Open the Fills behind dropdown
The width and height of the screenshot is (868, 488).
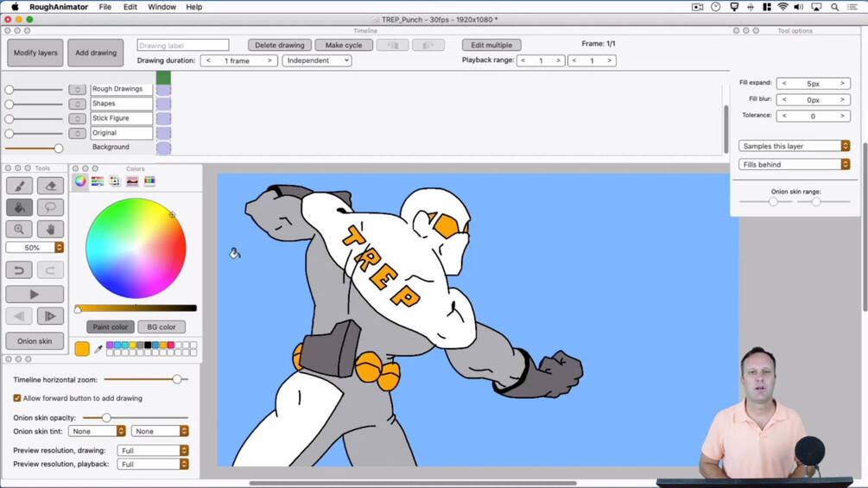point(794,164)
